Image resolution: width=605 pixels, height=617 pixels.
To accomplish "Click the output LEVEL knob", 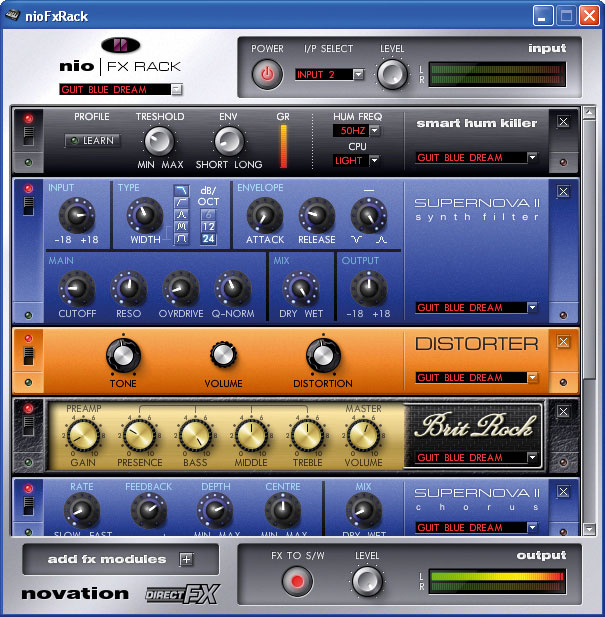I will tap(367, 581).
